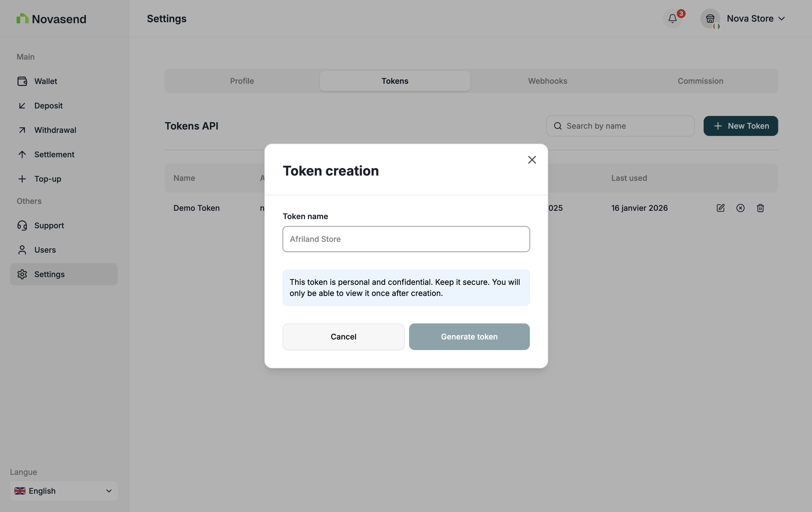Click Cancel in the token dialog
The width and height of the screenshot is (812, 512).
343,336
